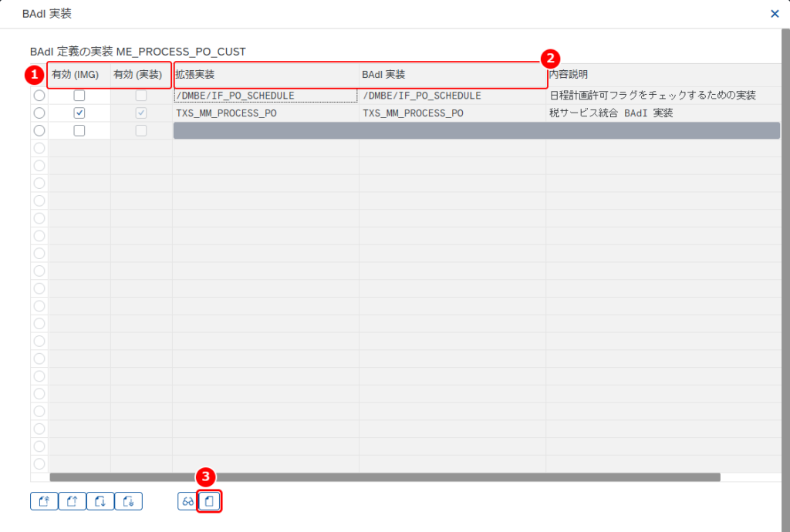Click the horizontal scrollbar below the table

click(385, 477)
